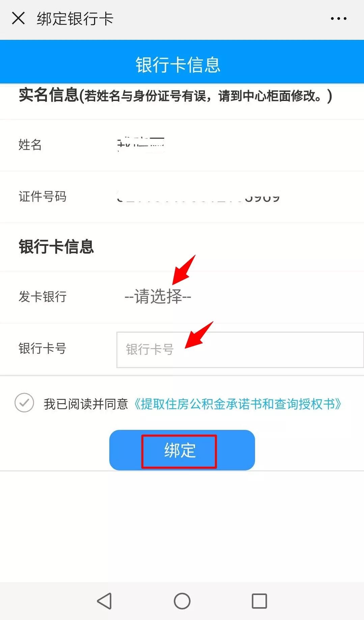Open 《提取住房公积金承诺书和查询授权书》 link
The image size is (364, 620).
tap(238, 404)
